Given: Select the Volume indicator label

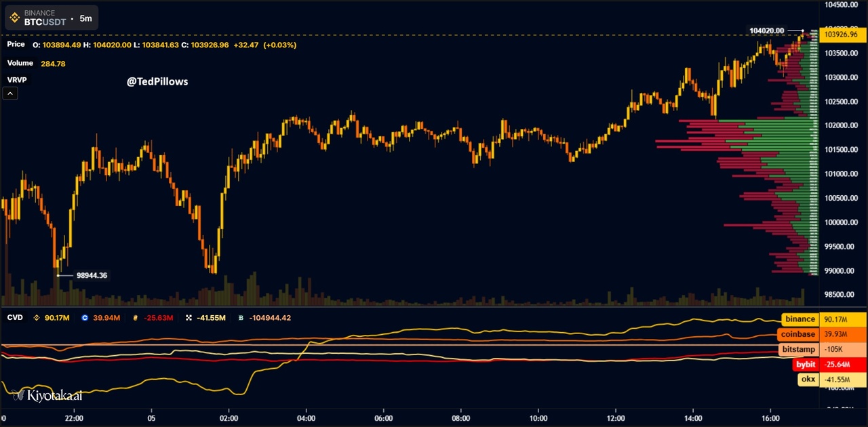Looking at the screenshot, I should pyautogui.click(x=20, y=63).
